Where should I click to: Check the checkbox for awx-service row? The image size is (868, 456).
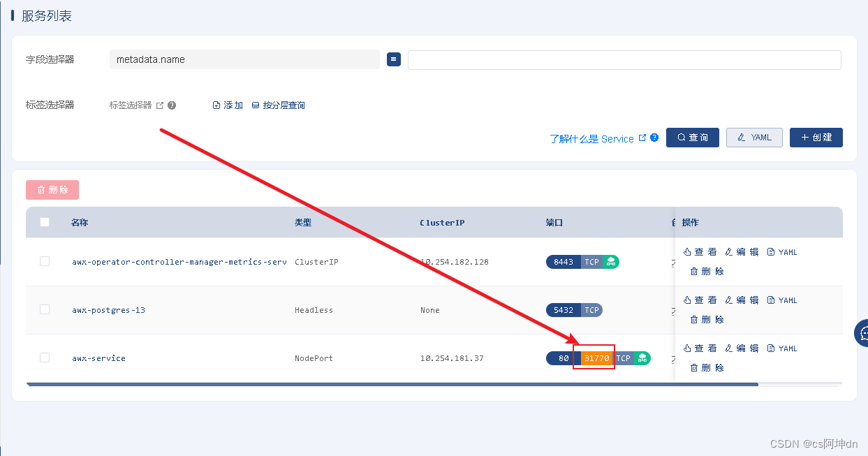(x=44, y=358)
